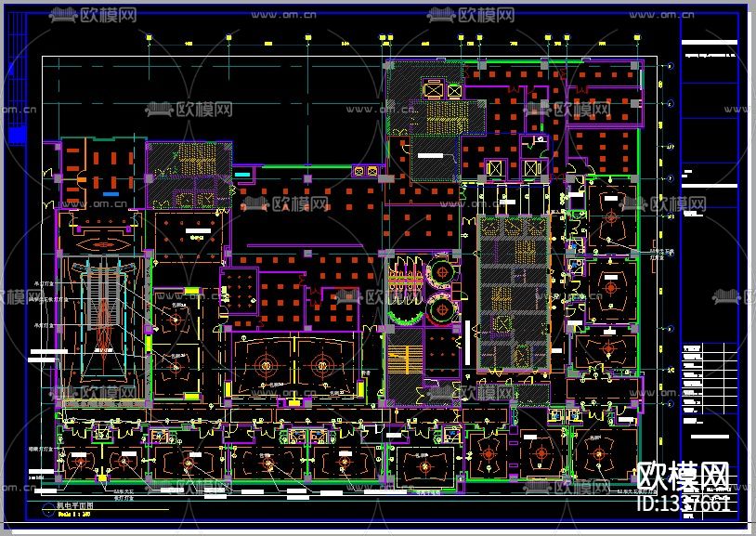The image size is (756, 536).
Task: Select the upper round green ceiling fixture
Action: pyautogui.click(x=442, y=272)
